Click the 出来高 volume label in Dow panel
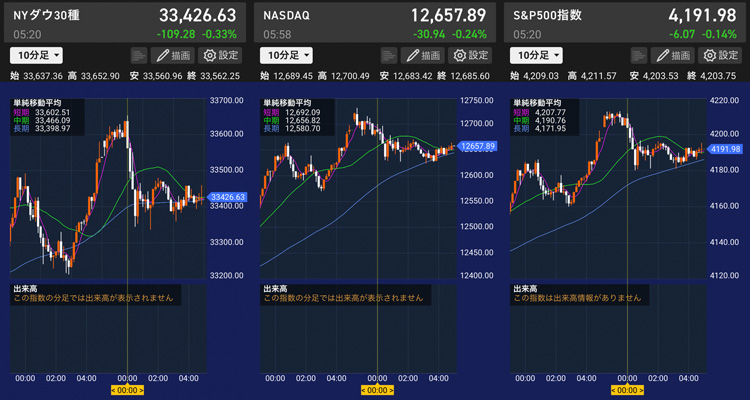750x400 pixels. tap(26, 289)
